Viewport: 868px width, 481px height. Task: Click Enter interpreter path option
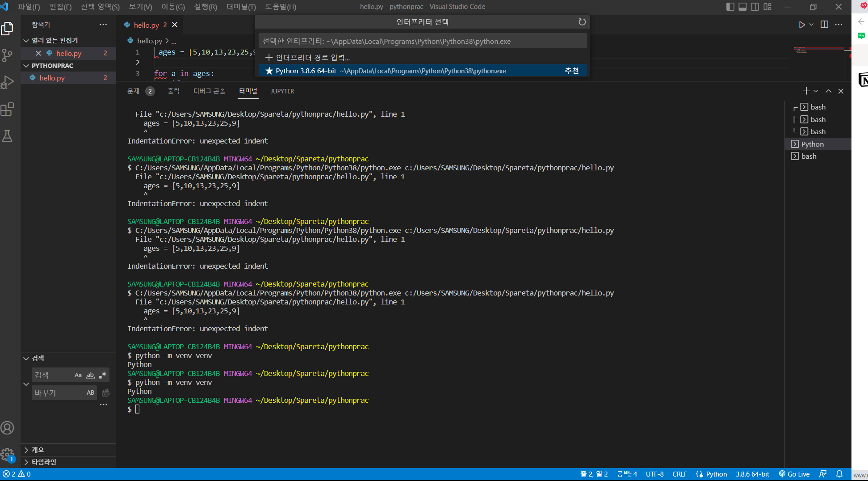[x=423, y=58]
